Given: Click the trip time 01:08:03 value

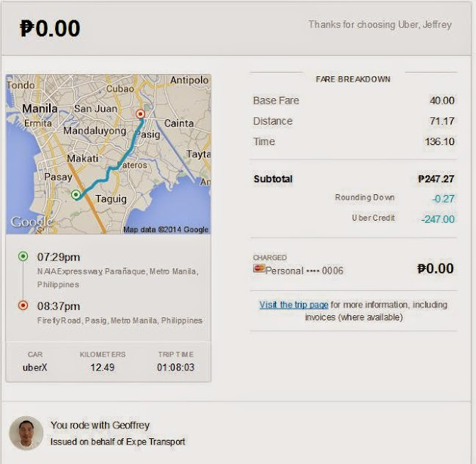Looking at the screenshot, I should pyautogui.click(x=175, y=367).
